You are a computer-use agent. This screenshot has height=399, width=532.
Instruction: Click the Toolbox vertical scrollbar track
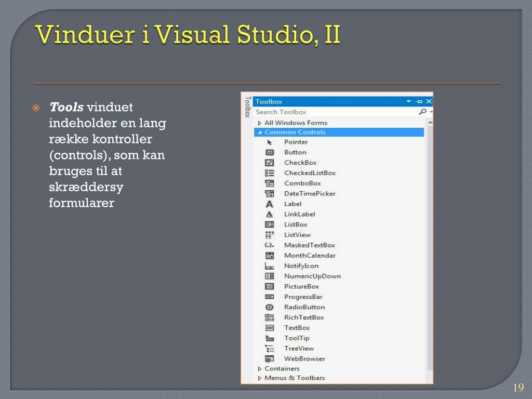tap(430, 251)
